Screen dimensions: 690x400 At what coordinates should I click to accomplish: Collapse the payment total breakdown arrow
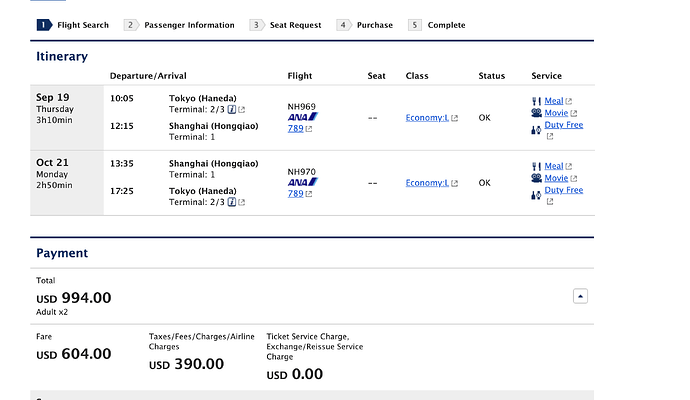580,296
